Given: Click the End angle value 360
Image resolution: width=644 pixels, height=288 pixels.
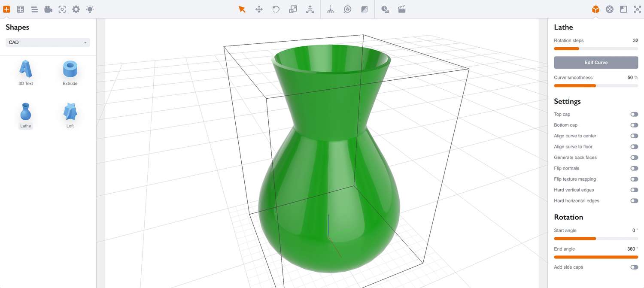Looking at the screenshot, I should pos(631,249).
